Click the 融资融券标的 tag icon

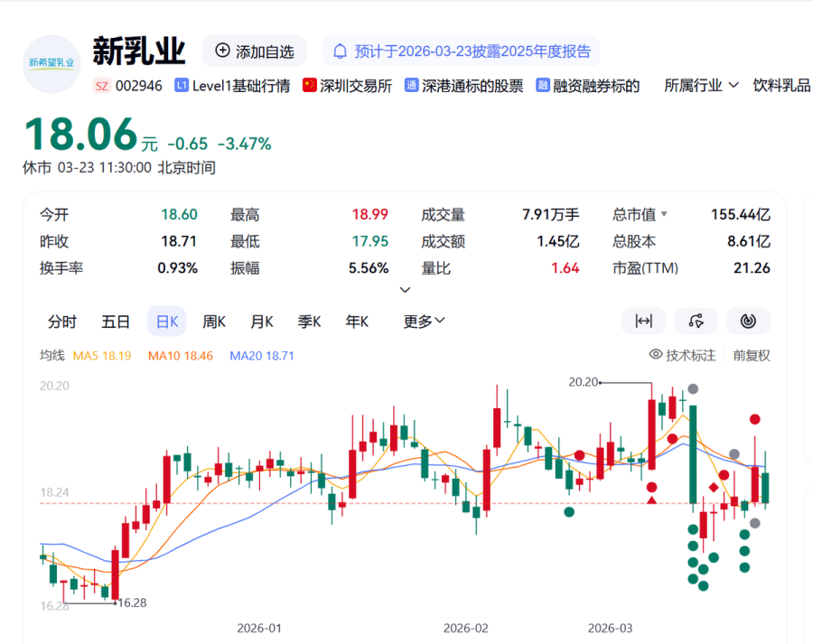[543, 86]
